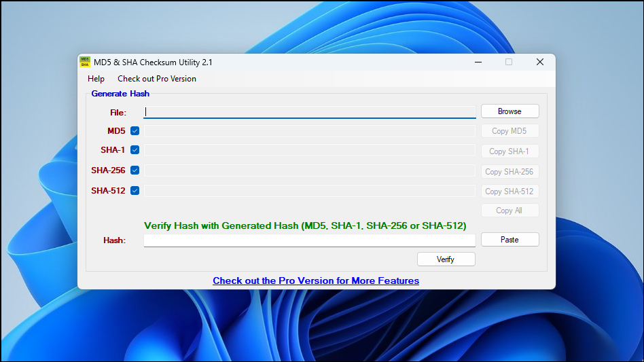This screenshot has width=644, height=362.
Task: Click the SHA-1 output field
Action: [x=310, y=150]
